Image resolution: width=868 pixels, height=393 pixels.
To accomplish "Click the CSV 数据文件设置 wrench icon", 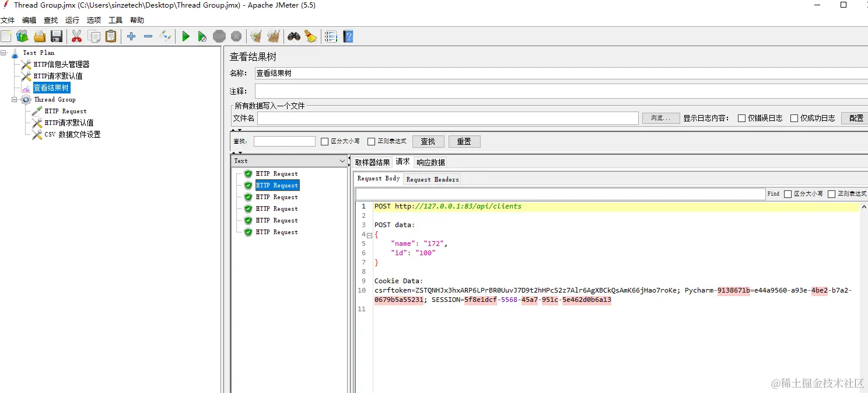I will (37, 134).
